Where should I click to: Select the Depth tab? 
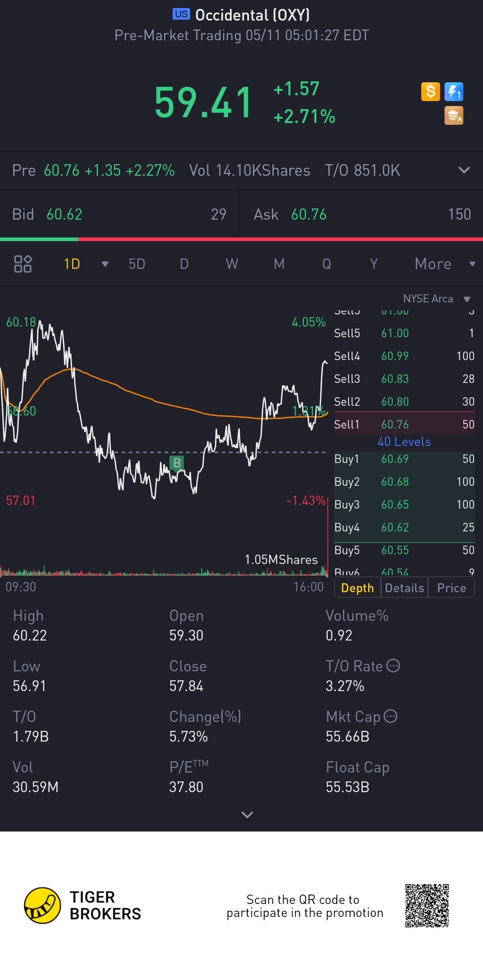(357, 588)
